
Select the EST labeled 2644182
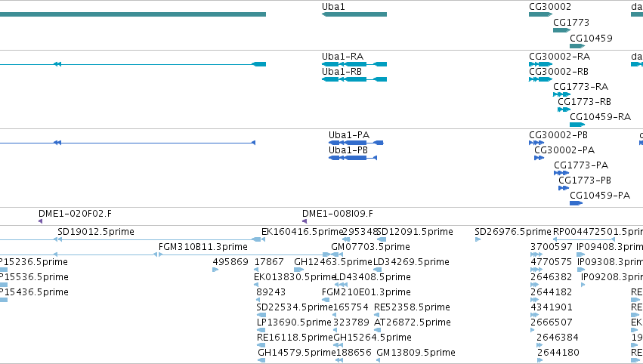(x=551, y=293)
